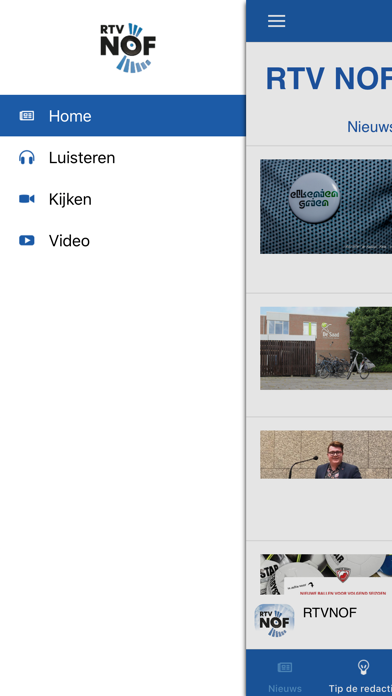Tap the RTV NOF logo in drawer
This screenshot has width=392, height=696.
[128, 47]
